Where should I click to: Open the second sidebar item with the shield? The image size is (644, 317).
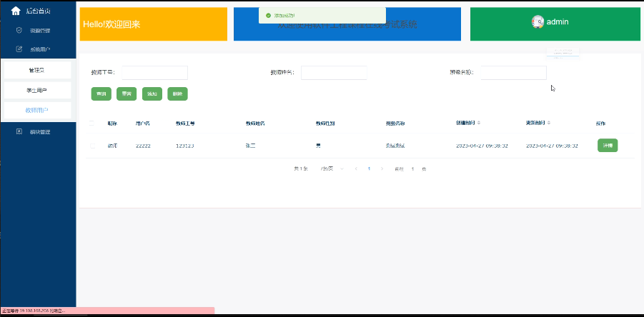(38, 31)
